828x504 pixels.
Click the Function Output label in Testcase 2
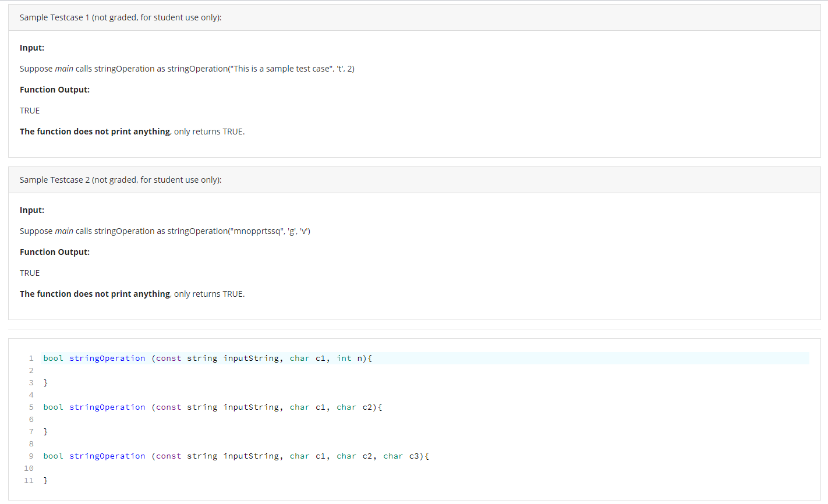pyautogui.click(x=54, y=251)
